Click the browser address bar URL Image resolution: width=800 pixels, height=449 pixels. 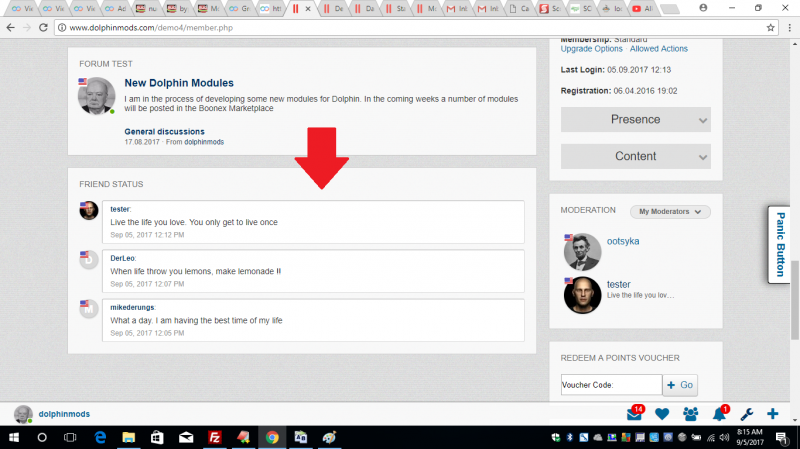coord(151,28)
